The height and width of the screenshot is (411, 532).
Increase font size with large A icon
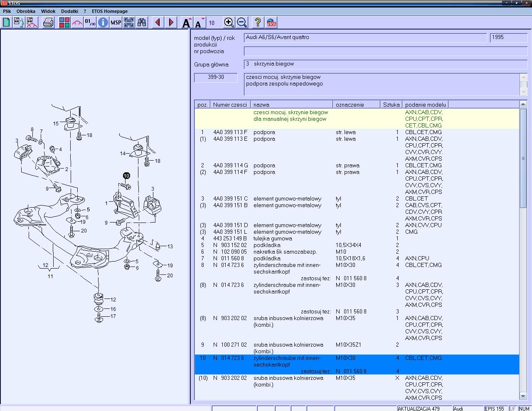click(187, 22)
